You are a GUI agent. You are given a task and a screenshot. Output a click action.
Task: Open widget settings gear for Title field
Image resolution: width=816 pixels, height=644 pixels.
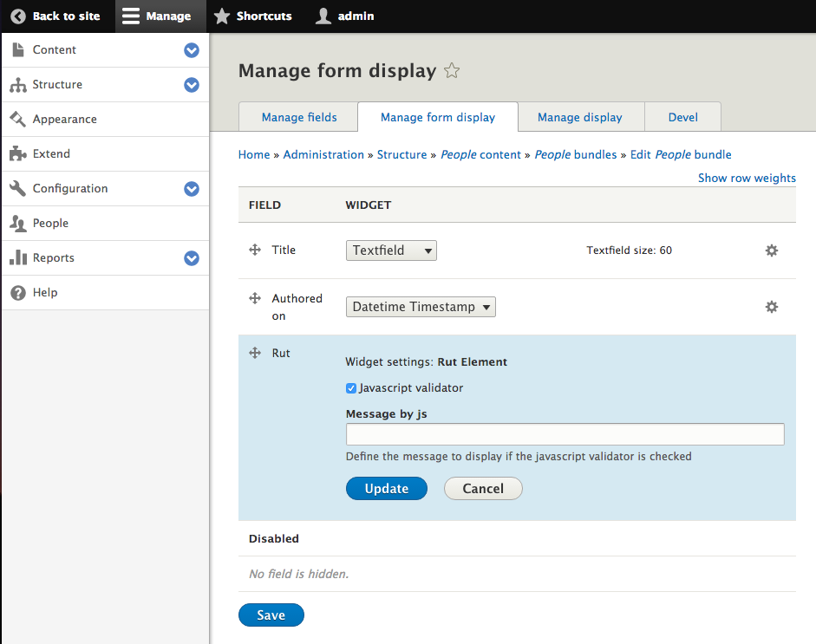(771, 250)
